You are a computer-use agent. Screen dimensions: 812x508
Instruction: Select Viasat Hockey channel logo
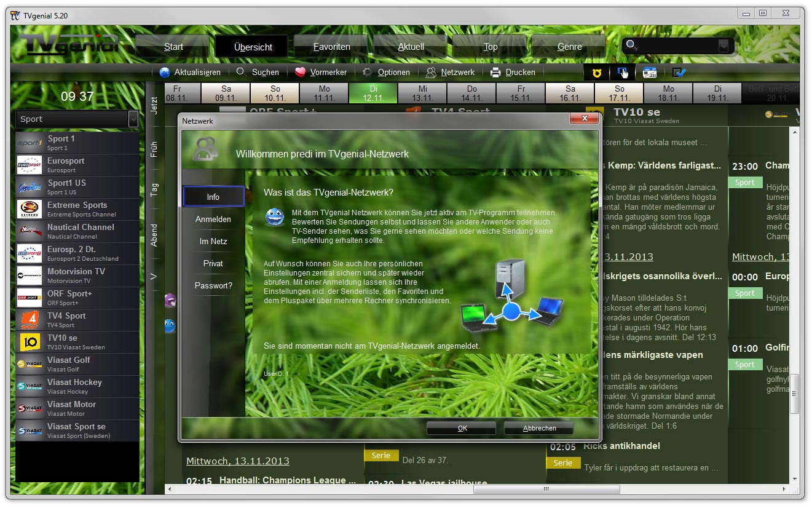click(x=30, y=386)
